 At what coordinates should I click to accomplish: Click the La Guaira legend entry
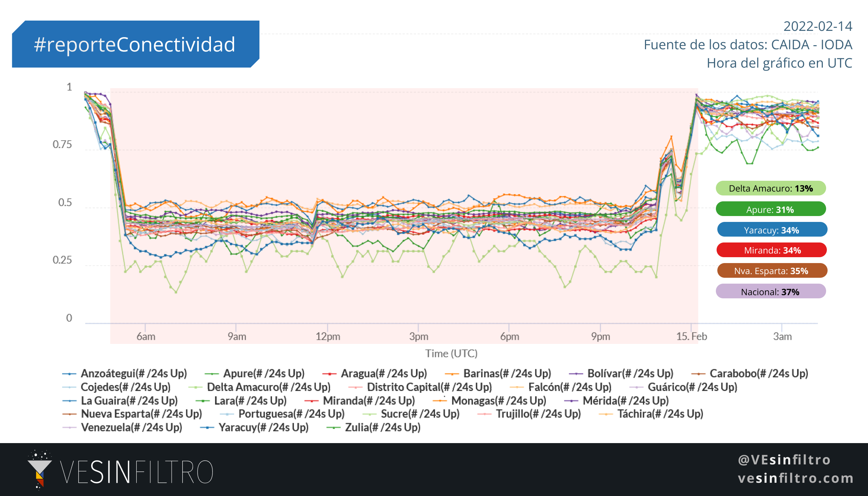click(x=120, y=400)
